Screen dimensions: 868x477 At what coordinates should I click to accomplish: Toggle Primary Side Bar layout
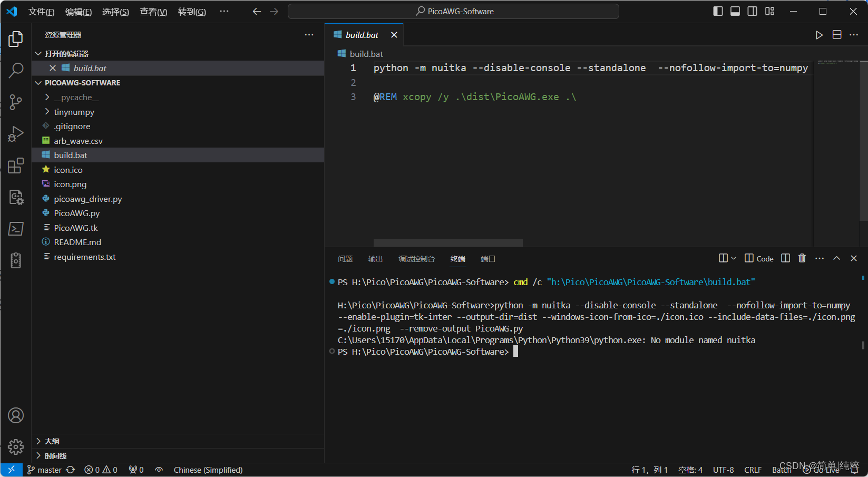[718, 12]
